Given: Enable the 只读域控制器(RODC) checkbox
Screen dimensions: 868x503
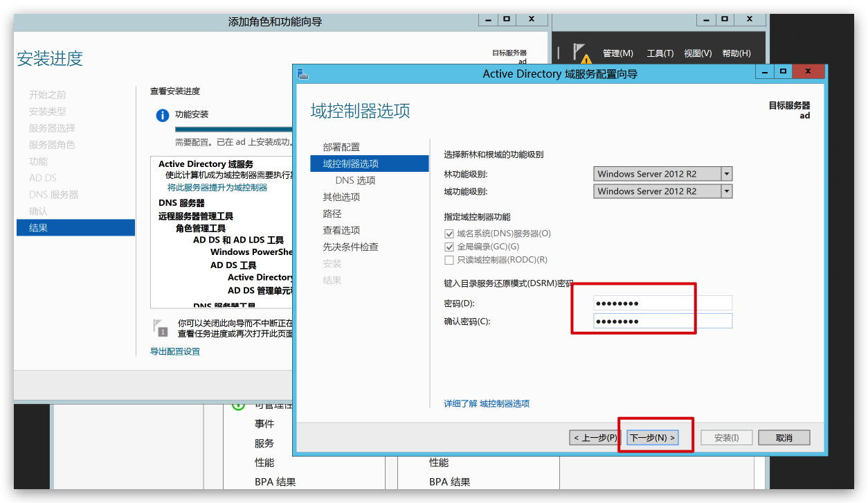Looking at the screenshot, I should tap(449, 261).
